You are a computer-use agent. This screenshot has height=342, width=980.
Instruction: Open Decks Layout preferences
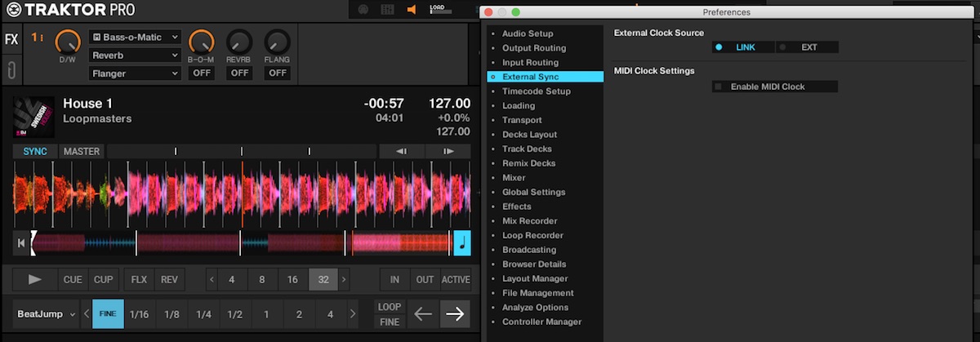click(x=530, y=135)
